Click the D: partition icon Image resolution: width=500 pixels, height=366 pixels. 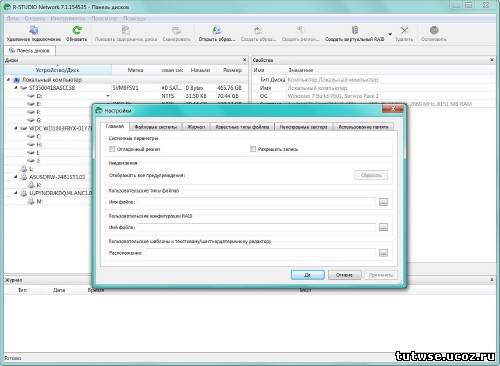pyautogui.click(x=31, y=96)
